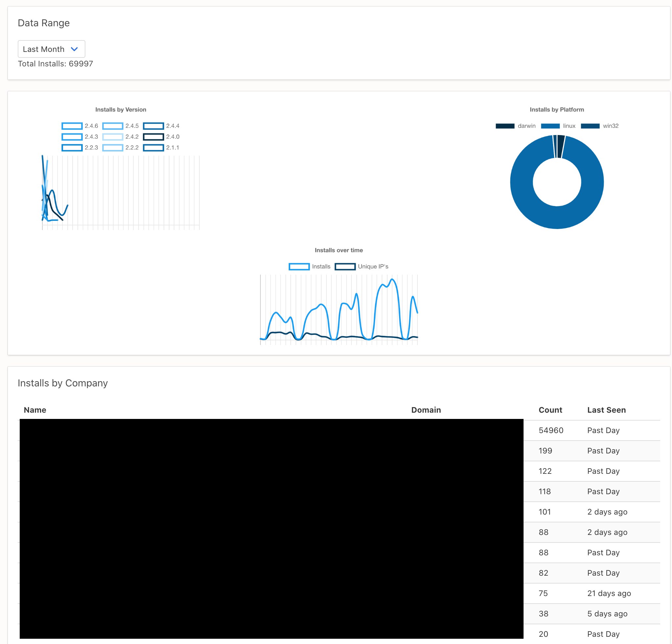Toggle the win32 platform legend item
672x644 pixels.
[x=590, y=126]
